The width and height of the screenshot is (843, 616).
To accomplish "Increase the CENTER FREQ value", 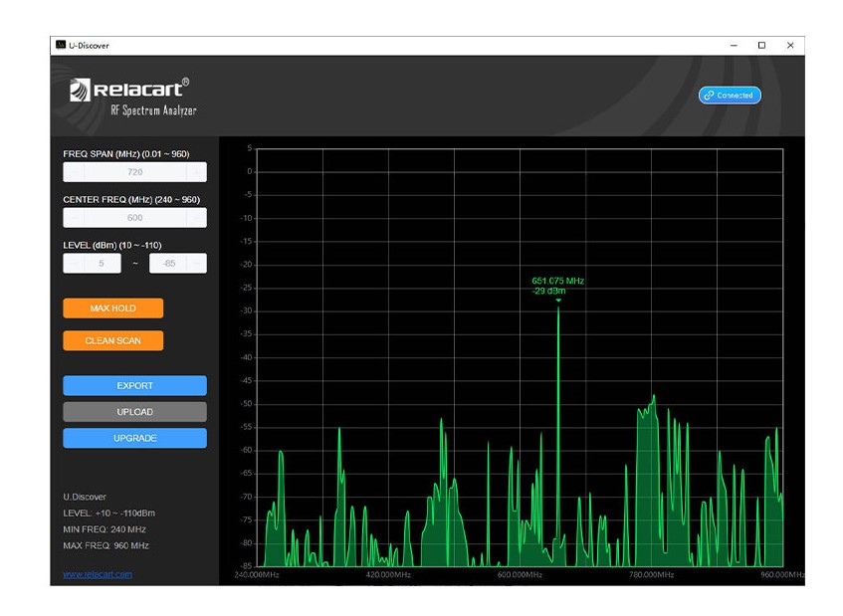I will [x=196, y=218].
